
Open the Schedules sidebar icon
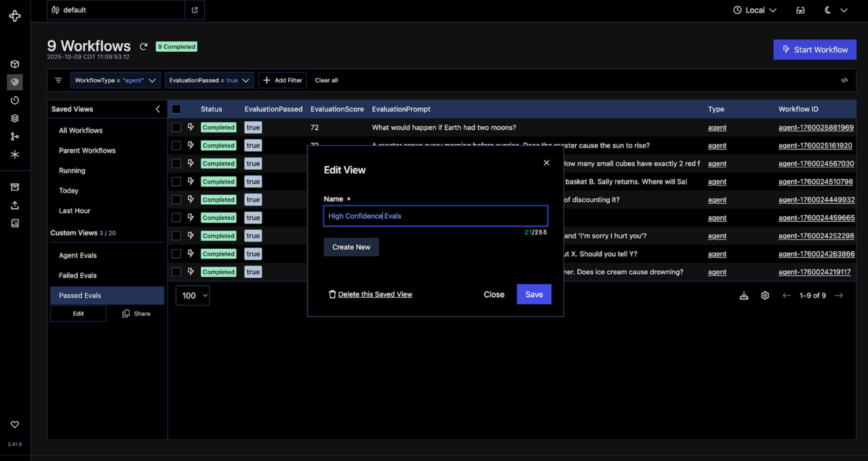click(15, 100)
